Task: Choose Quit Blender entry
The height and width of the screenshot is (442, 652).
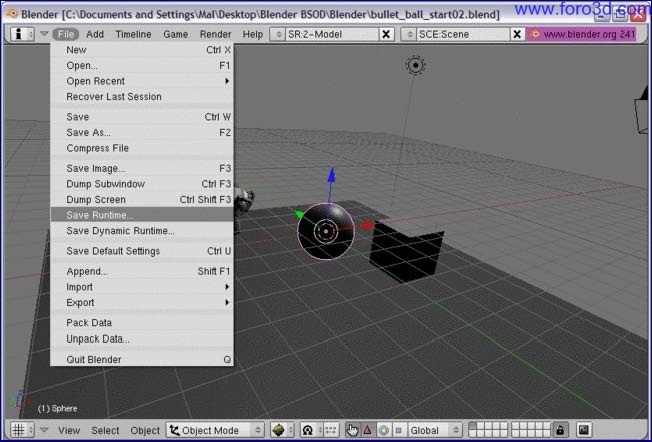Action: 142,359
